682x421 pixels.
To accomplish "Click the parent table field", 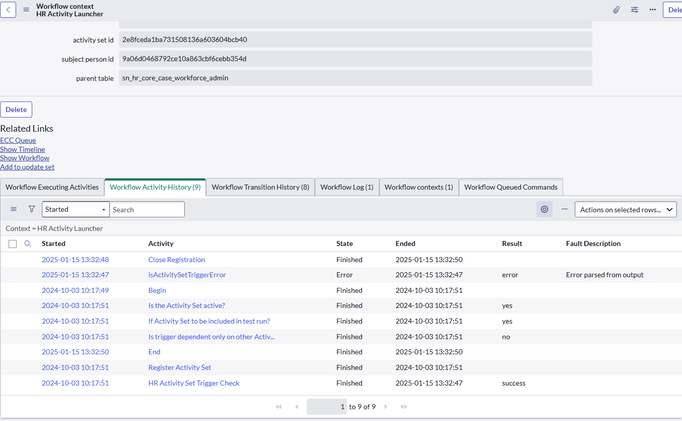I will tap(355, 78).
